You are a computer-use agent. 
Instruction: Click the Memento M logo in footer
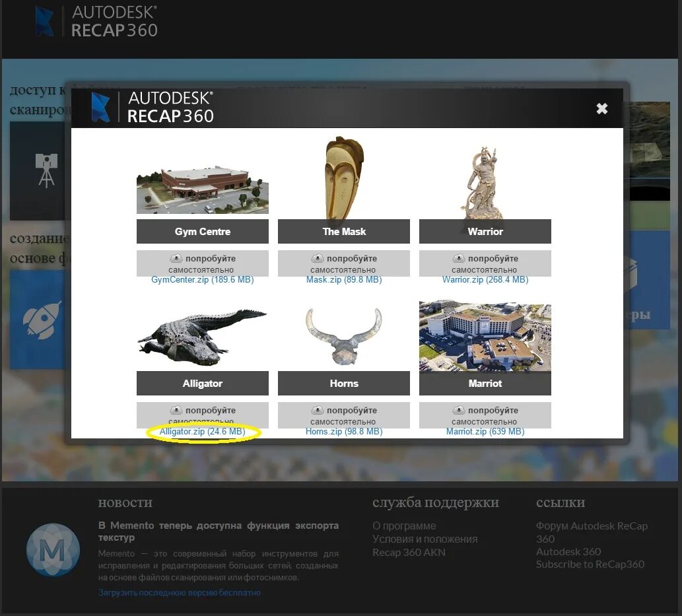[53, 550]
